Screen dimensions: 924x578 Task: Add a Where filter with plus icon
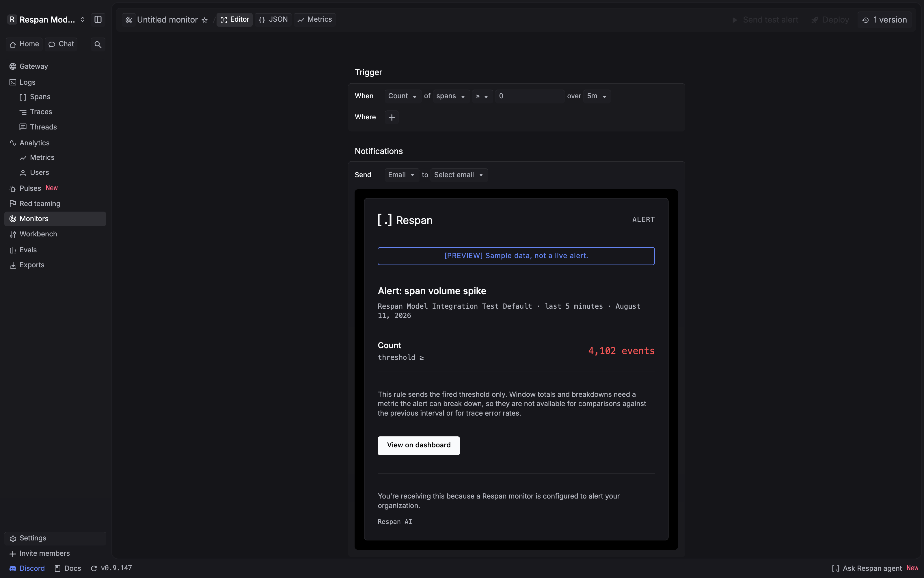392,117
